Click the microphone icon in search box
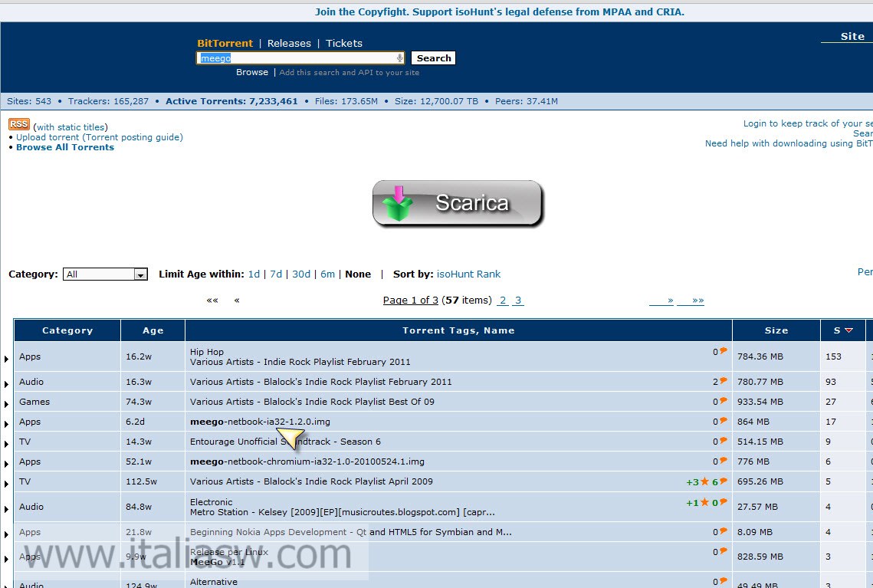Screen dimensions: 873x588 (399, 58)
